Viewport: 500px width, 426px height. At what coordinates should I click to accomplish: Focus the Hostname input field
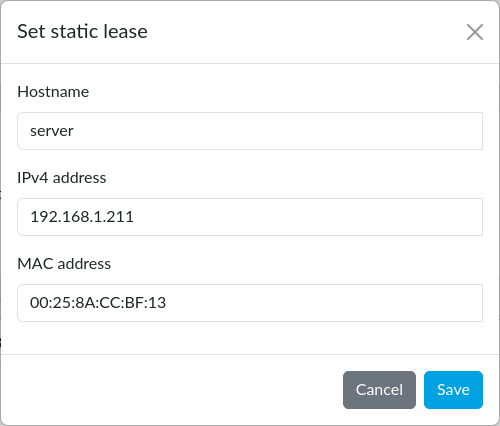(x=250, y=131)
